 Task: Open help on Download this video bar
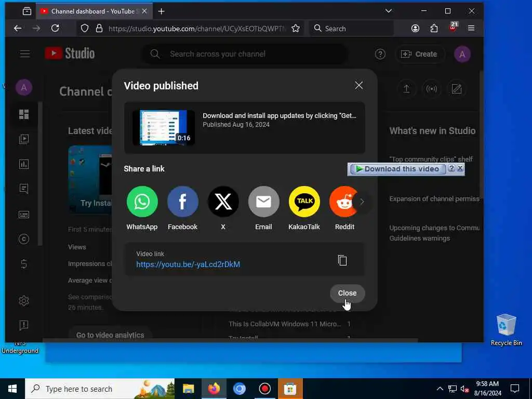click(x=451, y=168)
